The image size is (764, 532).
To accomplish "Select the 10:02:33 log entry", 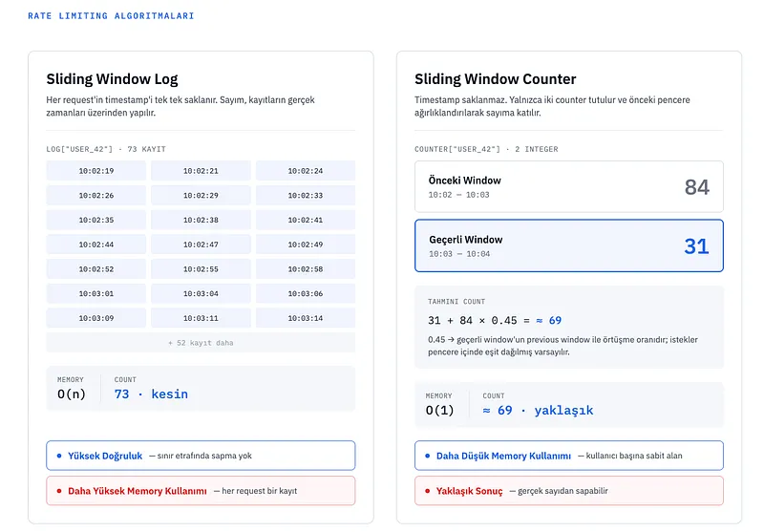I will pos(305,196).
